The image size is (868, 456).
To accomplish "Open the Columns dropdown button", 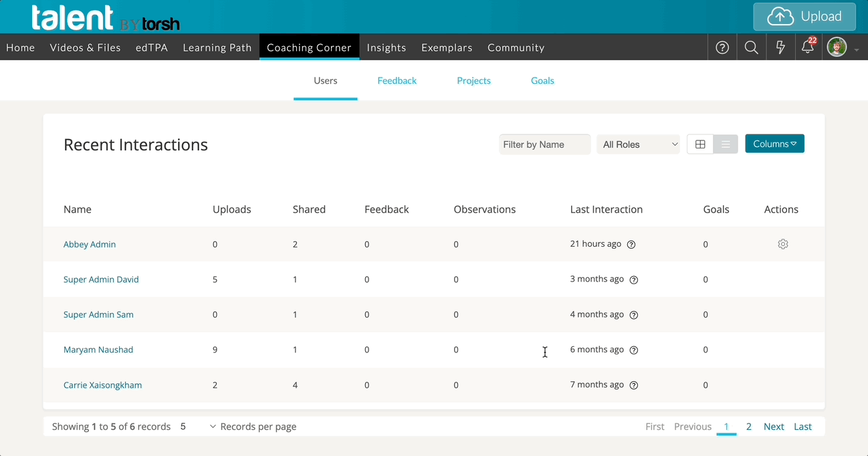I will [x=774, y=144].
